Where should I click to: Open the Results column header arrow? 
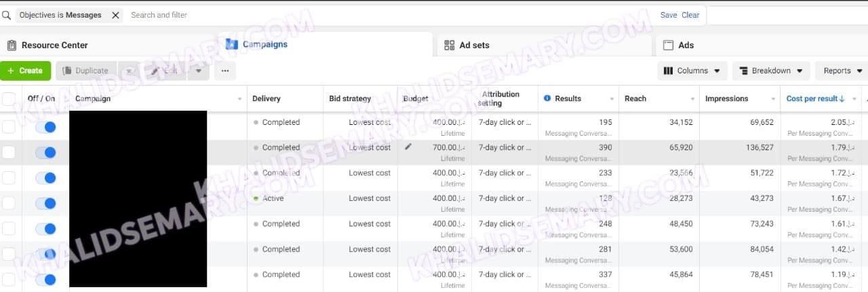[x=612, y=99]
